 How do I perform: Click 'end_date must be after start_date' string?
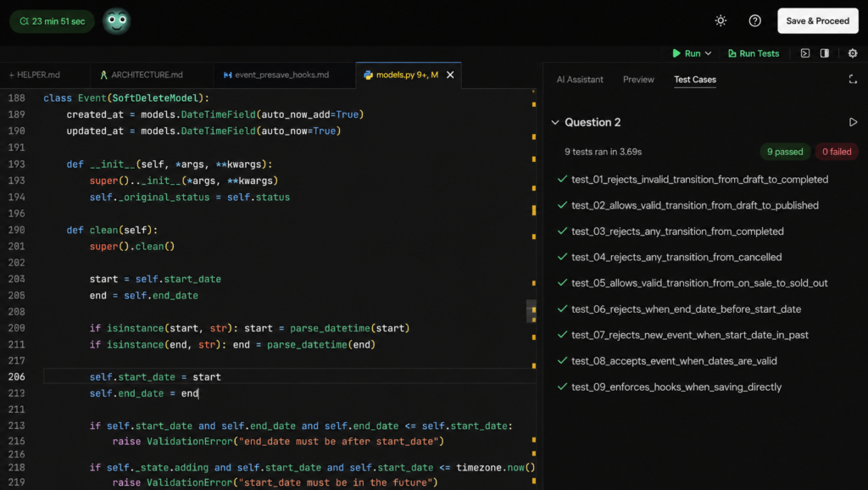tap(339, 442)
